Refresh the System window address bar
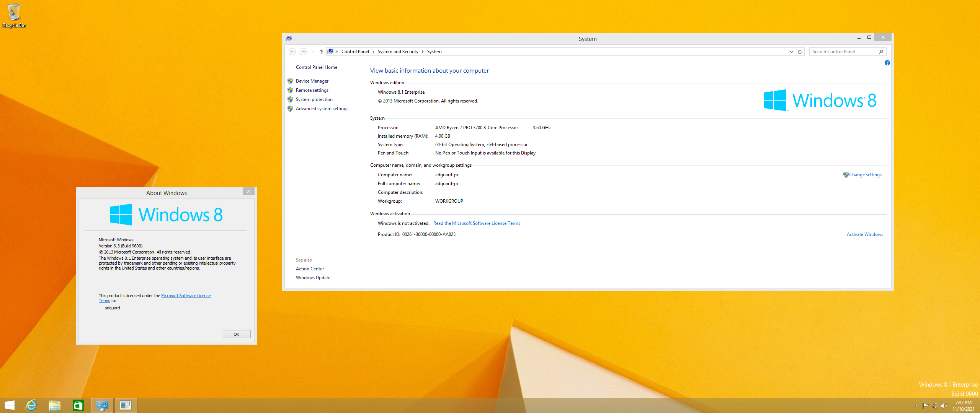980x413 pixels. point(800,52)
